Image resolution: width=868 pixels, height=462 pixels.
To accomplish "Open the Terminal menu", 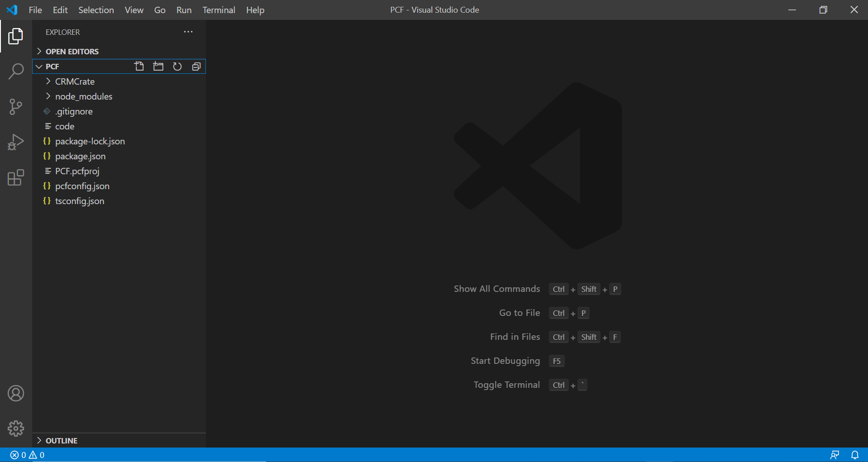I will (219, 10).
